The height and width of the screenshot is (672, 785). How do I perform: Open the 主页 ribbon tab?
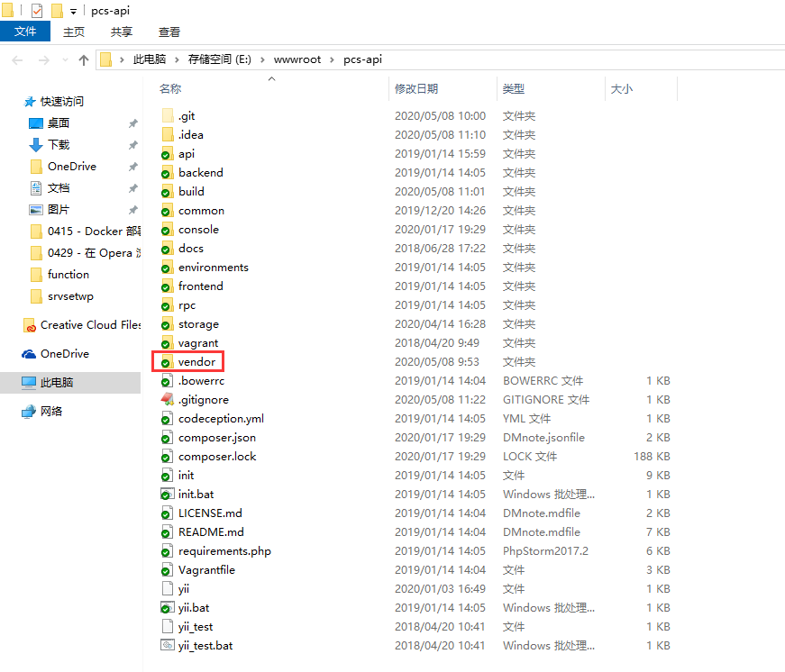click(x=74, y=32)
